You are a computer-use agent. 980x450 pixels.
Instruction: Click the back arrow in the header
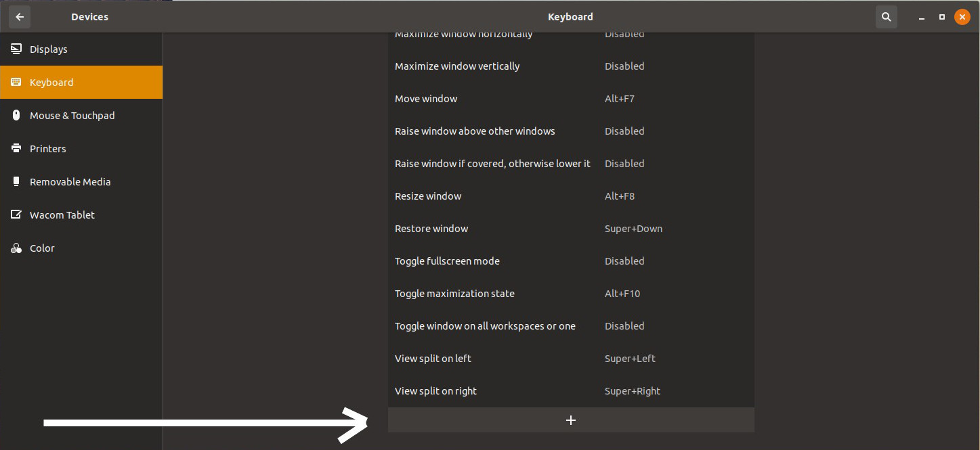(x=20, y=17)
